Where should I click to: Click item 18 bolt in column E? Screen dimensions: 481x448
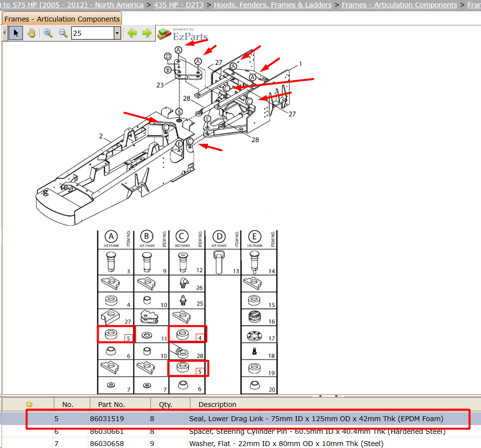coord(254,351)
